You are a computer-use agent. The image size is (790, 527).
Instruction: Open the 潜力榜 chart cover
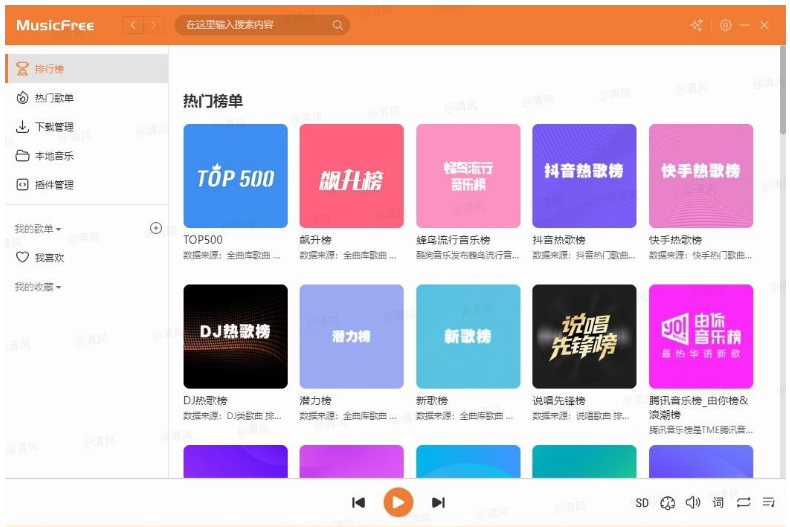[x=352, y=336]
